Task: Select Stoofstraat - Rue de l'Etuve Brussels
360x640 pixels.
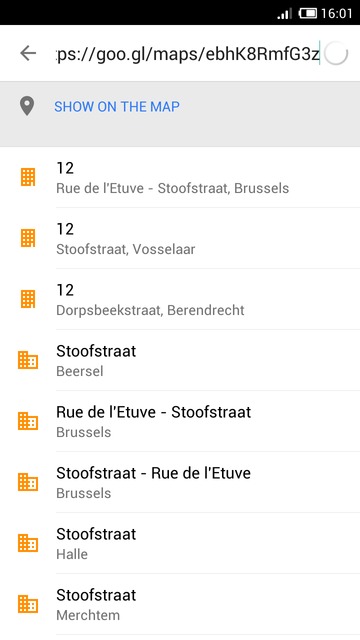Action: 180,482
